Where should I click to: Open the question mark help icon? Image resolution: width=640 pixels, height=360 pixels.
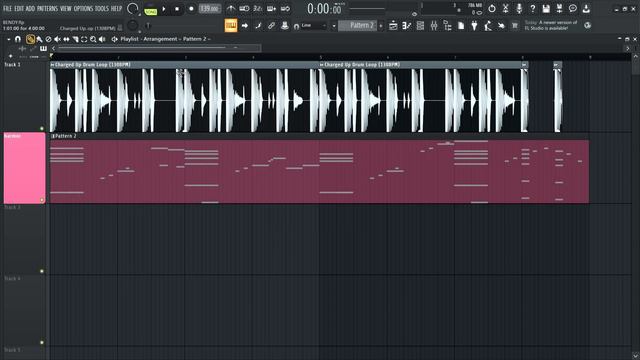(x=532, y=8)
